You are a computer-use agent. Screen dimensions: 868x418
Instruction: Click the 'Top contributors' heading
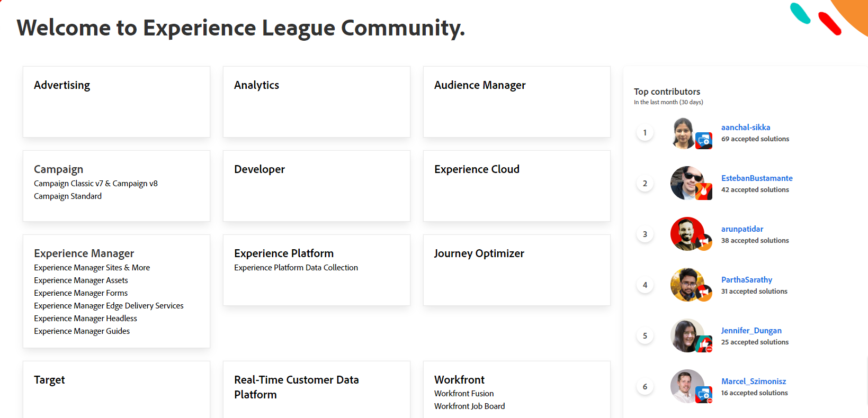pyautogui.click(x=667, y=92)
